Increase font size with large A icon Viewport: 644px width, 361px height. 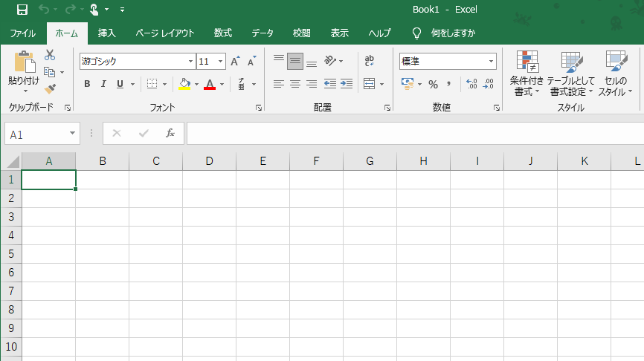(235, 61)
